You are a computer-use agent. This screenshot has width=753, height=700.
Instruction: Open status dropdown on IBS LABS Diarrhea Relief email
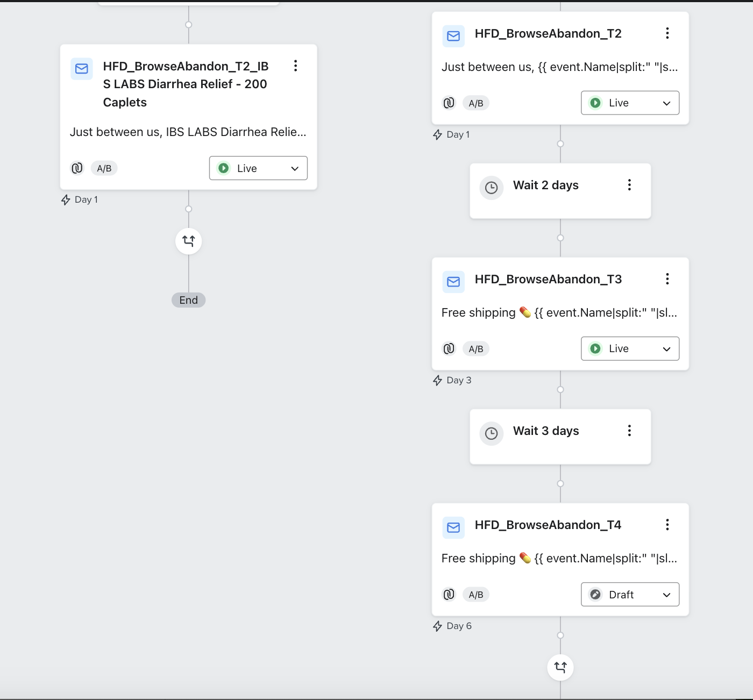tap(258, 168)
